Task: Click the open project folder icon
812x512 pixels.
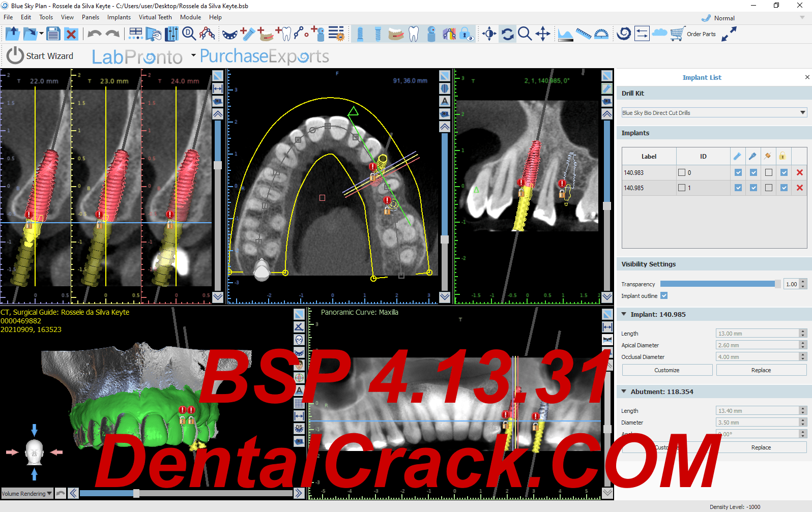Action: pyautogui.click(x=12, y=34)
